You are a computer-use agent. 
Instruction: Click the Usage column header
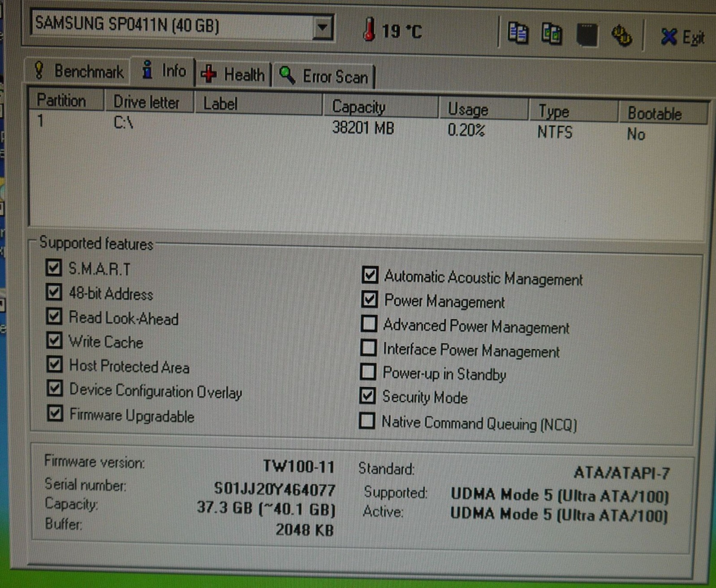point(483,110)
